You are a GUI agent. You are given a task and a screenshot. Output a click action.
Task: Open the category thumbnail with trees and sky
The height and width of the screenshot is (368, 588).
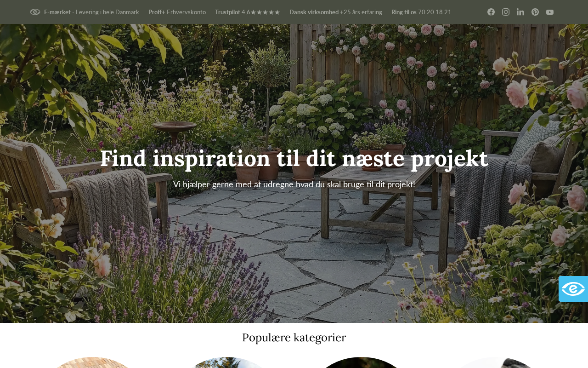point(226,362)
